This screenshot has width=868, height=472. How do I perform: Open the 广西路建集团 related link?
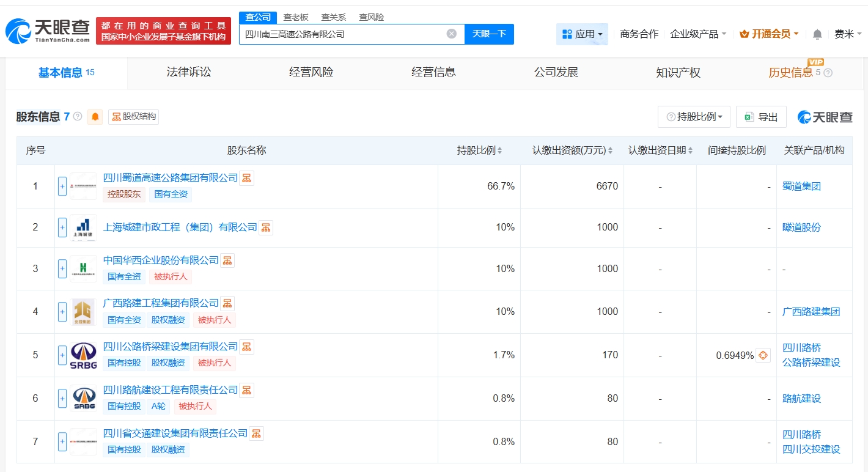tap(811, 312)
